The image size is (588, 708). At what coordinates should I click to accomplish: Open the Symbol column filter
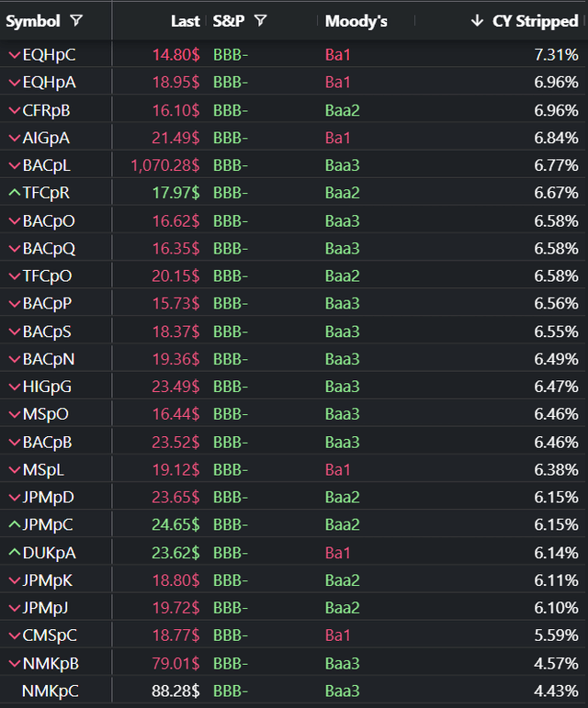76,20
